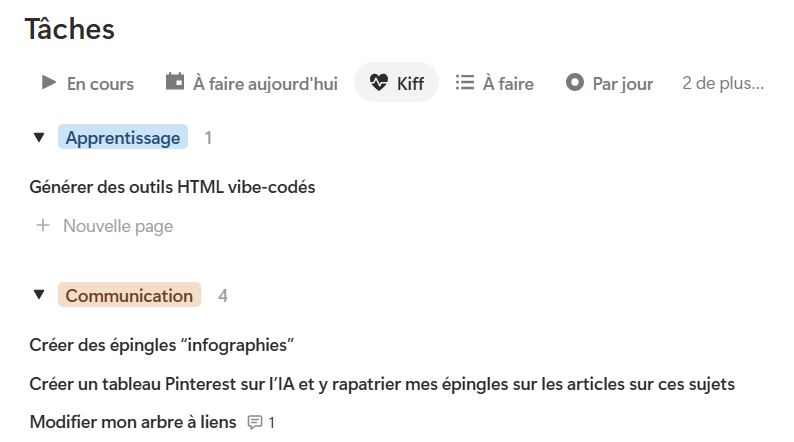This screenshot has height=442, width=794.
Task: Open Créer des épingles infographies task
Action: point(162,345)
